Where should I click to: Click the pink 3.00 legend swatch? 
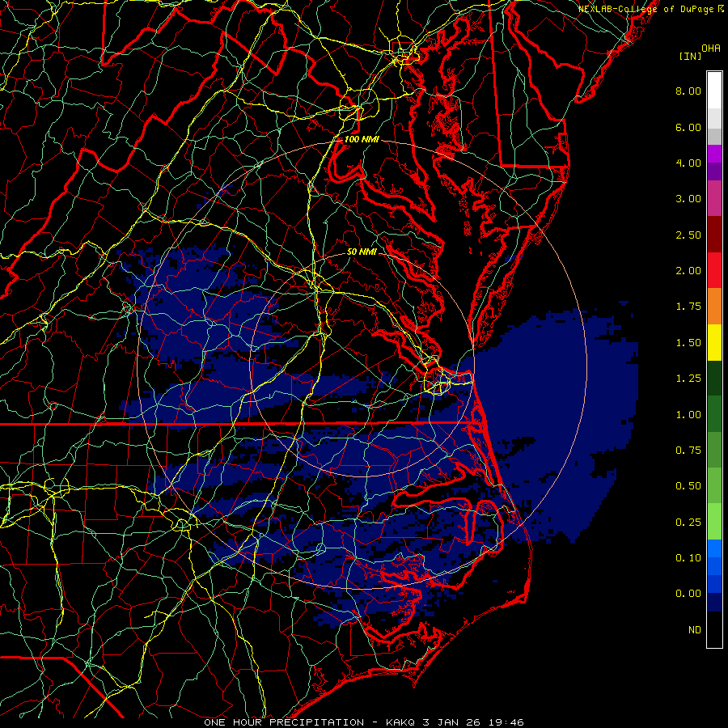[x=714, y=198]
